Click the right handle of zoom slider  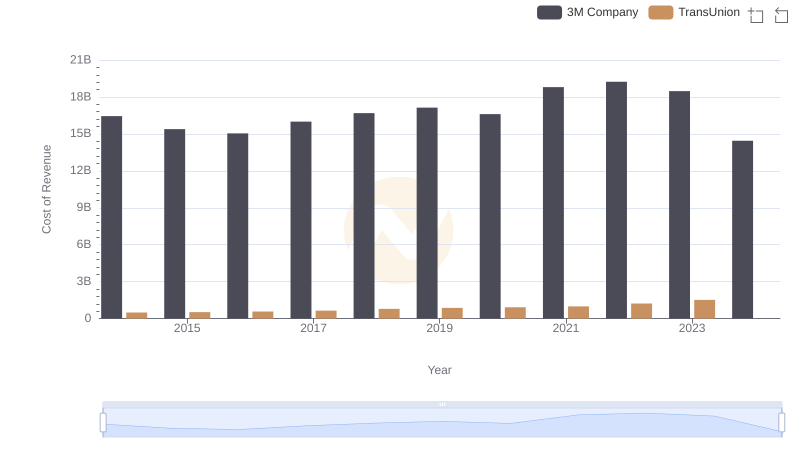point(781,423)
